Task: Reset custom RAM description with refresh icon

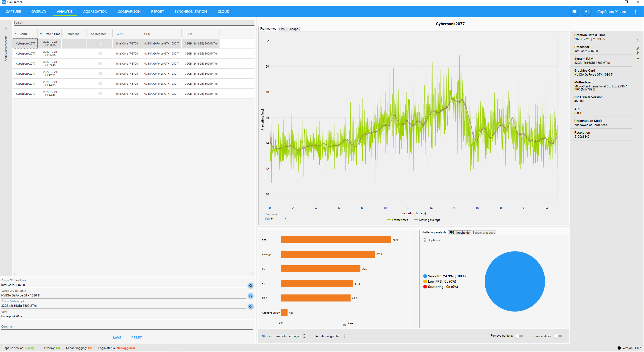Action: coord(250,306)
